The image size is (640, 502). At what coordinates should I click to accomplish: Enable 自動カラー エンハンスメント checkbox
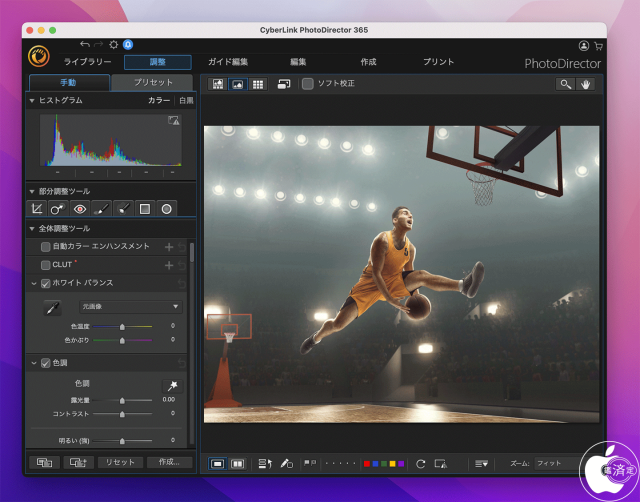(46, 247)
